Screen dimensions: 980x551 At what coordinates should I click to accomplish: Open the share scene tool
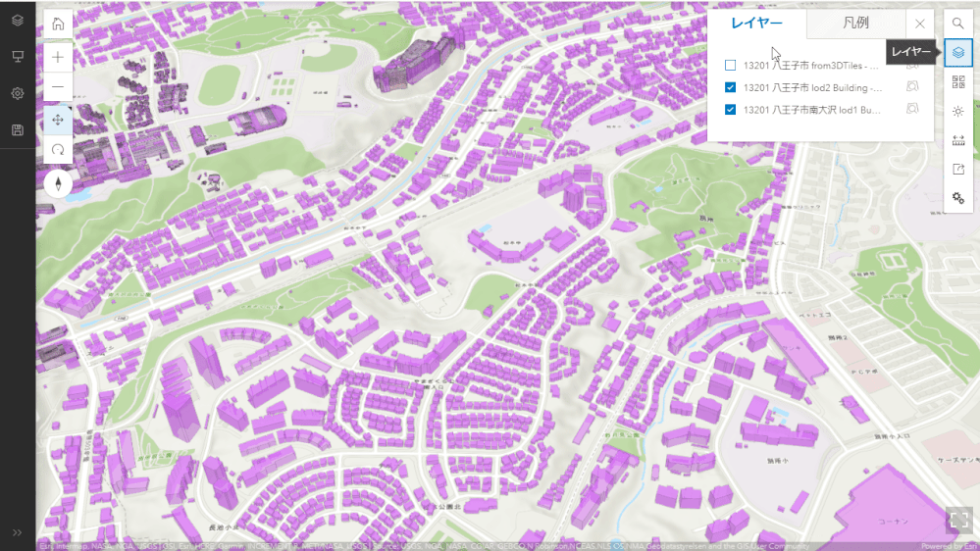point(958,170)
